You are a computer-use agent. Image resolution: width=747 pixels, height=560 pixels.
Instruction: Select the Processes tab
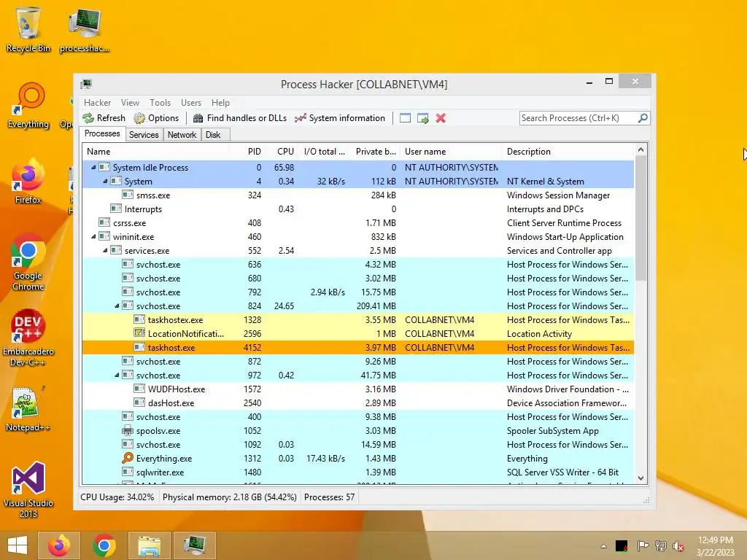tap(102, 134)
